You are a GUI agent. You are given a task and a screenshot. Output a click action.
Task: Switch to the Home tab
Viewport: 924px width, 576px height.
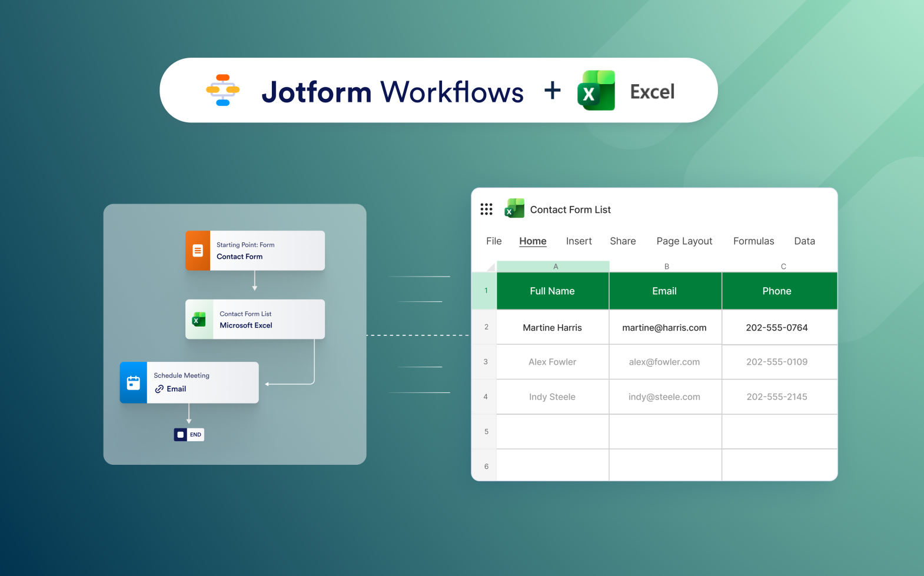coord(533,241)
